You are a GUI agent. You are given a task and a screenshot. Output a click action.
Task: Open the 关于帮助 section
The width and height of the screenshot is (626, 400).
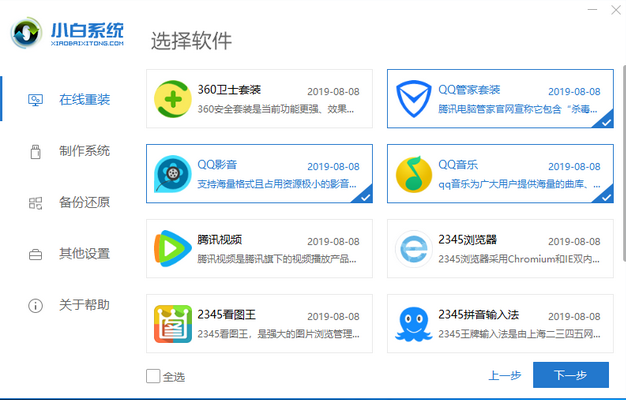tap(85, 306)
